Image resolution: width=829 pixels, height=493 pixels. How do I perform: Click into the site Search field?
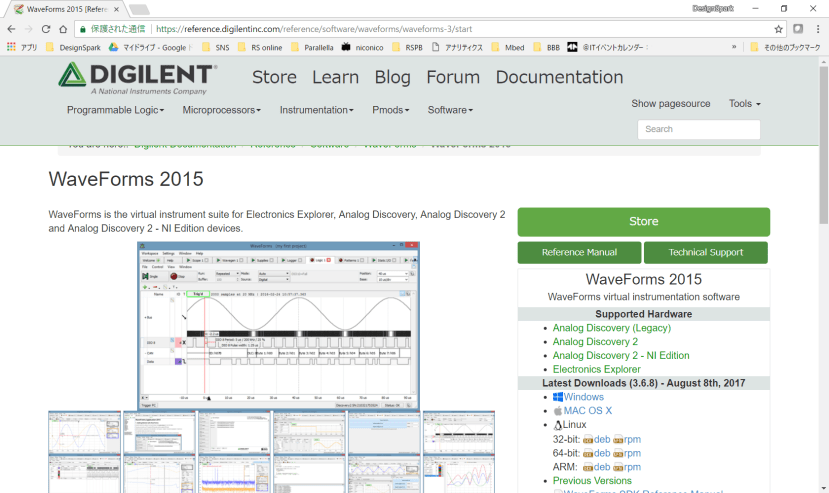pyautogui.click(x=699, y=129)
